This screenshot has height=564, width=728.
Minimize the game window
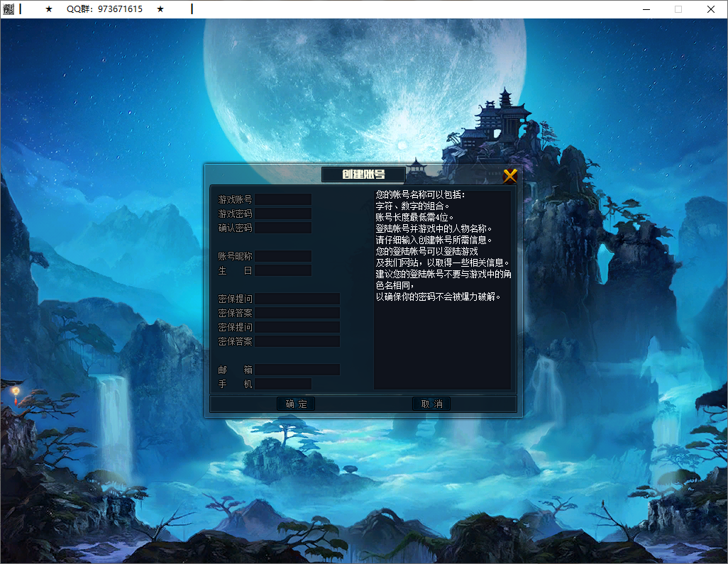(645, 9)
